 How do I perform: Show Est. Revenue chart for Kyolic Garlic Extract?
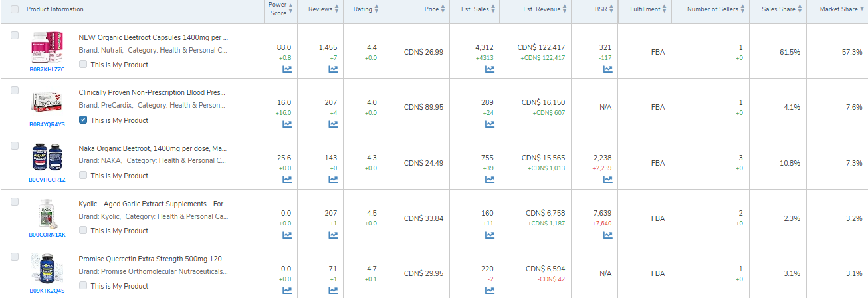click(545, 235)
